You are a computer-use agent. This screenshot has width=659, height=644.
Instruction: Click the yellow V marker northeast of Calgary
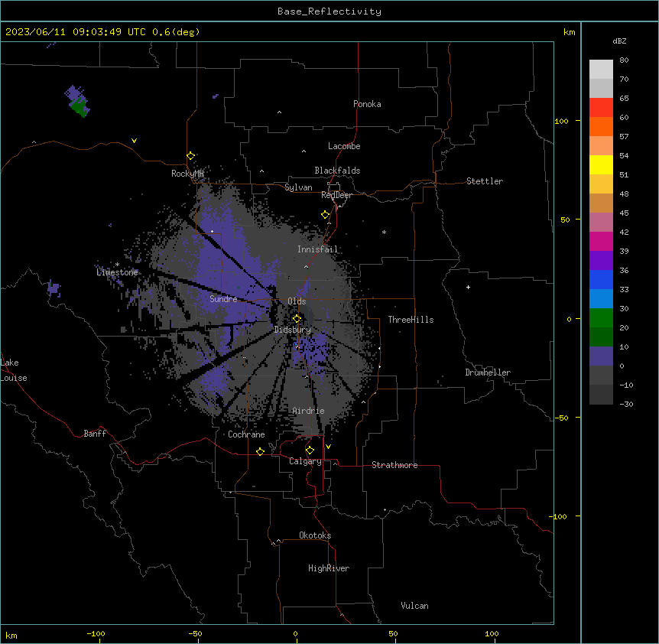[x=328, y=447]
